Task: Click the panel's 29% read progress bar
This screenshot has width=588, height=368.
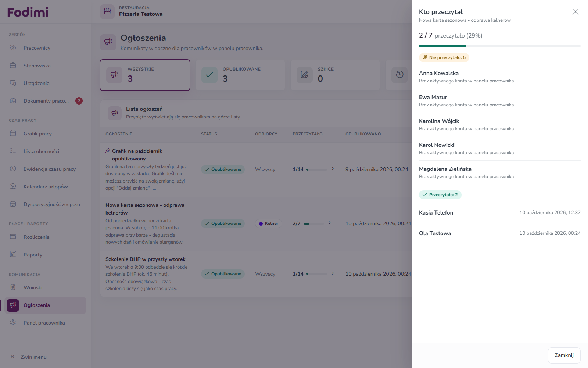Action: [x=500, y=46]
